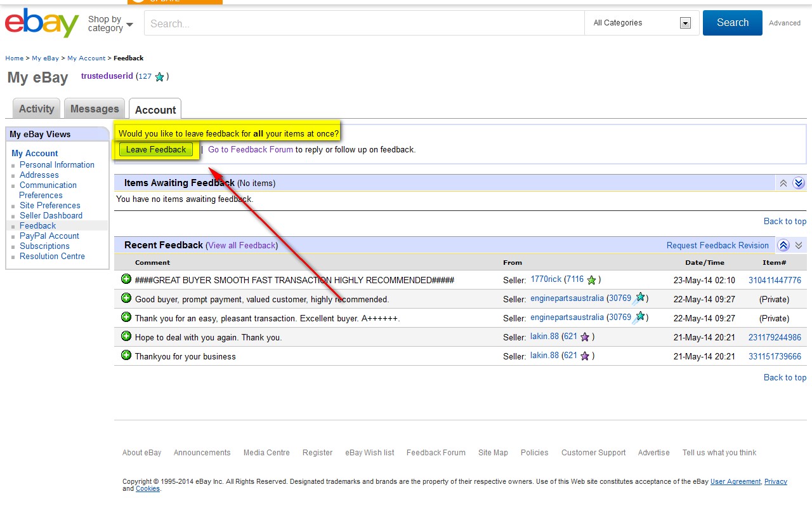Click the star icon next to trusteduserid
The width and height of the screenshot is (812, 508).
click(160, 77)
